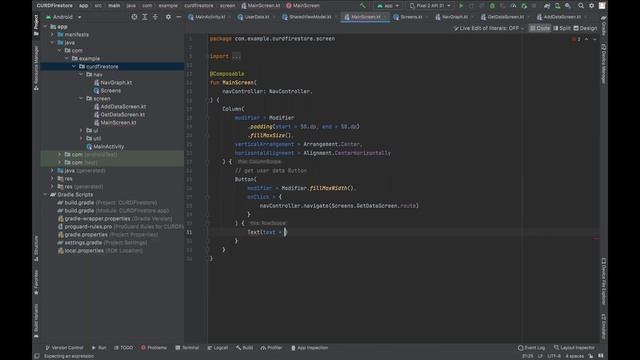Viewport: 640px width, 360px height.
Task: Collapse all in Project panel toolbar
Action: pos(156,17)
